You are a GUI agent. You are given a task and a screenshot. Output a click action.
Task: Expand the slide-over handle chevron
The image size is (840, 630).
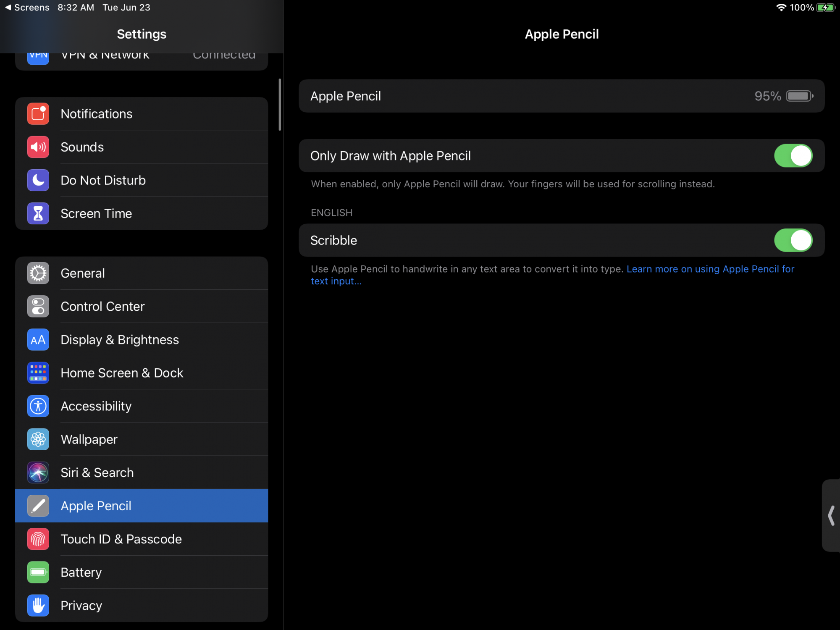[x=831, y=515]
